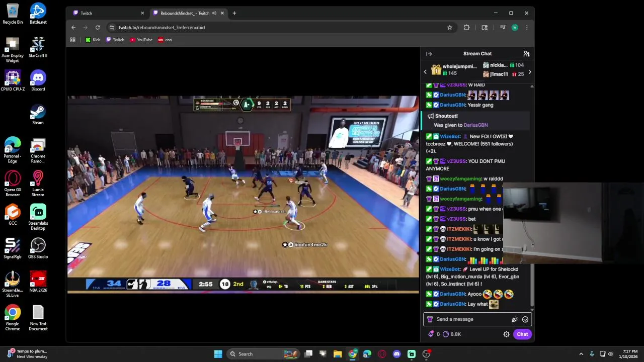This screenshot has height=362, width=644.
Task: Open Google Chrome desktop shortcut
Action: 13,318
